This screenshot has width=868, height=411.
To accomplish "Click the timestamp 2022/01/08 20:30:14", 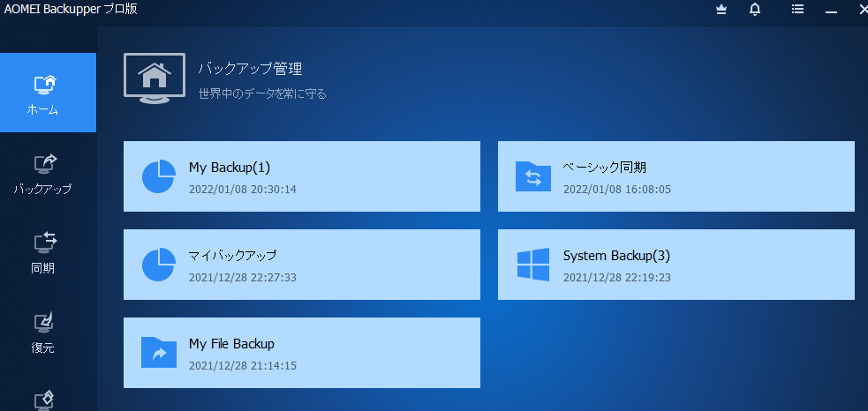I will (x=243, y=190).
